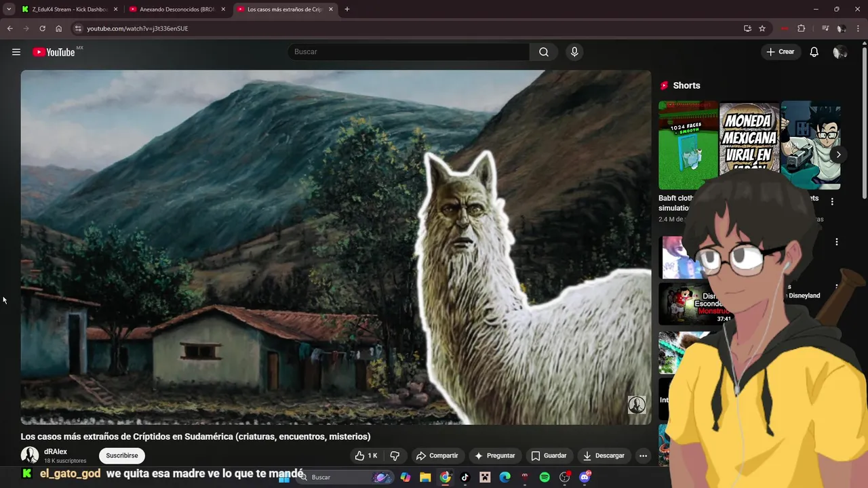This screenshot has width=868, height=488.
Task: Dislike the video with thumbs down
Action: (395, 455)
